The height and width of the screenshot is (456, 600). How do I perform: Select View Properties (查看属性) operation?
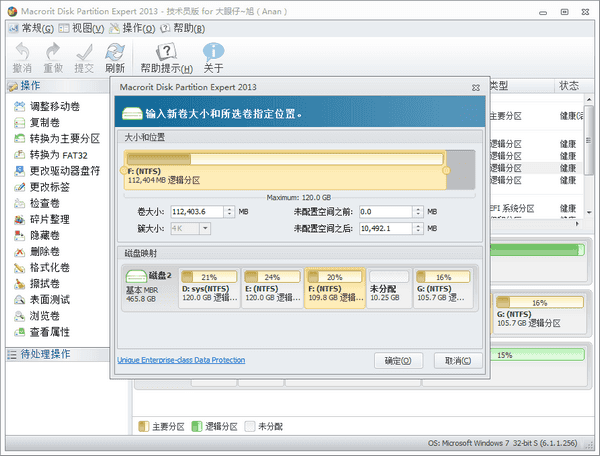click(x=42, y=332)
